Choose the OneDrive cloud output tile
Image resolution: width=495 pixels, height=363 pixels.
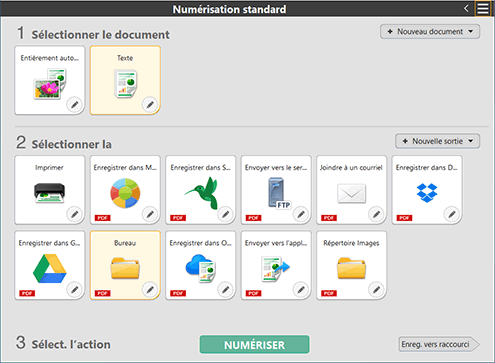[x=200, y=265]
